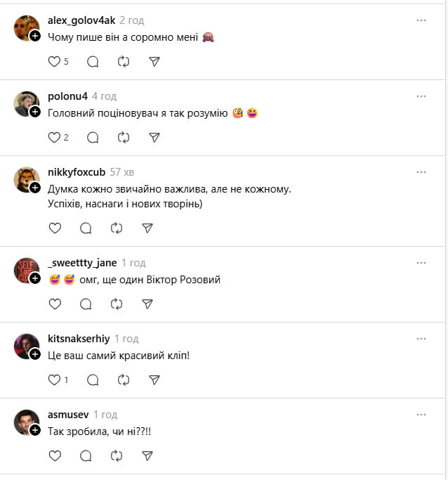Reply to alex_golov4ak's comment

point(93,62)
